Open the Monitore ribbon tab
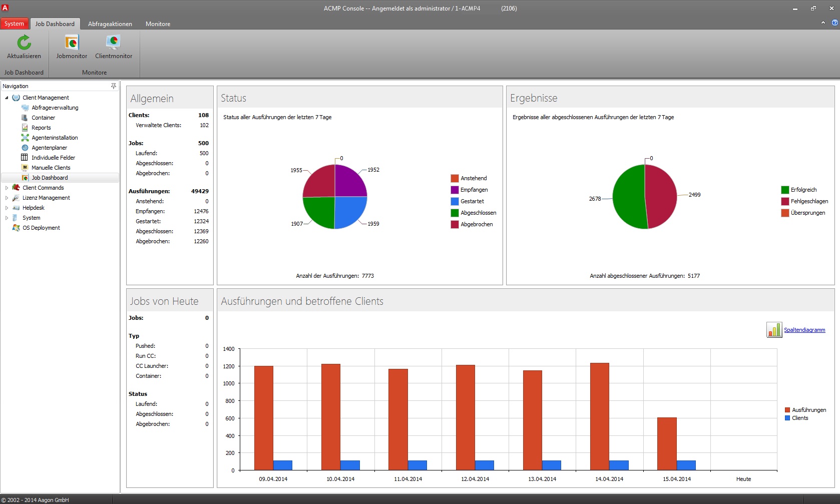The image size is (840, 504). [158, 24]
